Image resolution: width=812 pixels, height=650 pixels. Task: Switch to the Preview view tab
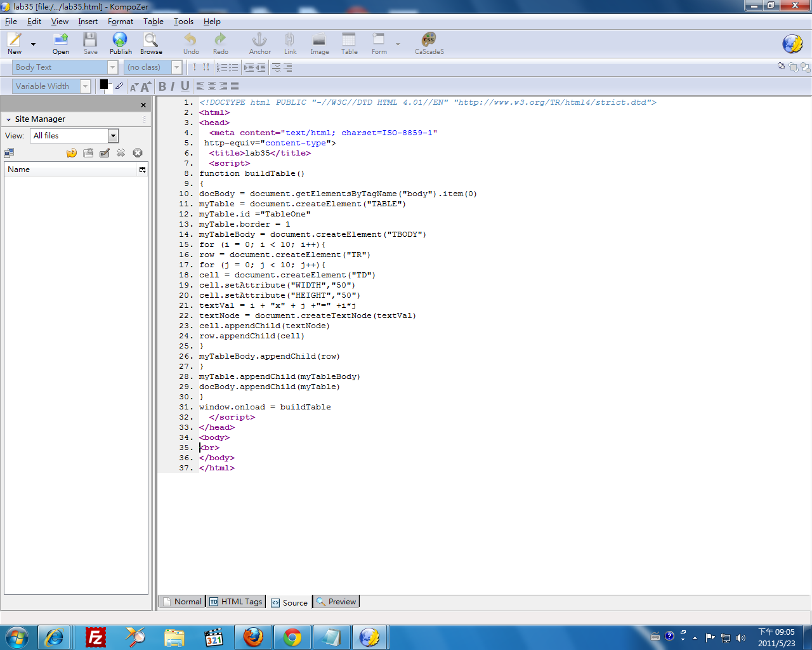point(336,602)
